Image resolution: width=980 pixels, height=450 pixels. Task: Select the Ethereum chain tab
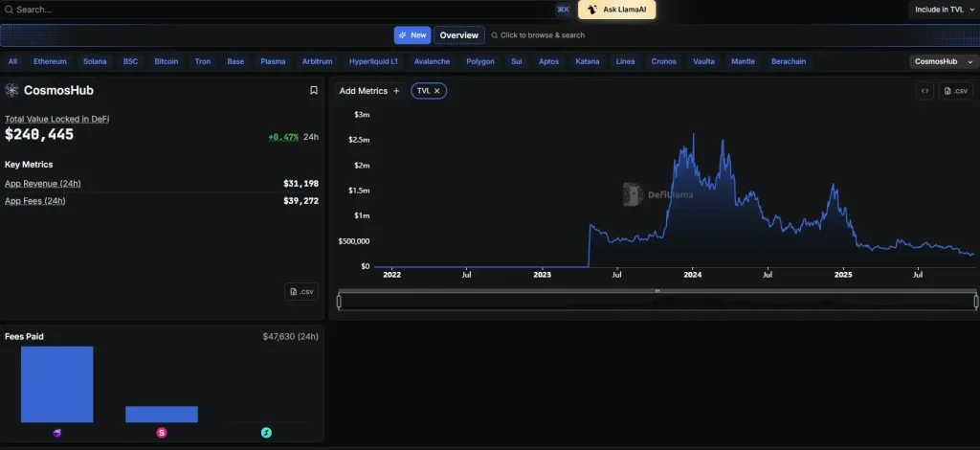click(50, 61)
